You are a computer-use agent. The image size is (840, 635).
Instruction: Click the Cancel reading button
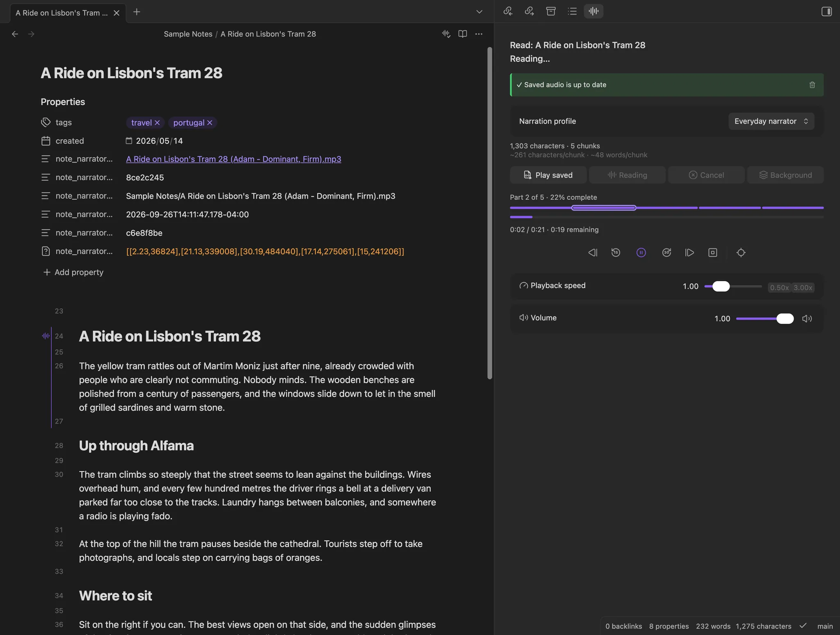pyautogui.click(x=706, y=175)
